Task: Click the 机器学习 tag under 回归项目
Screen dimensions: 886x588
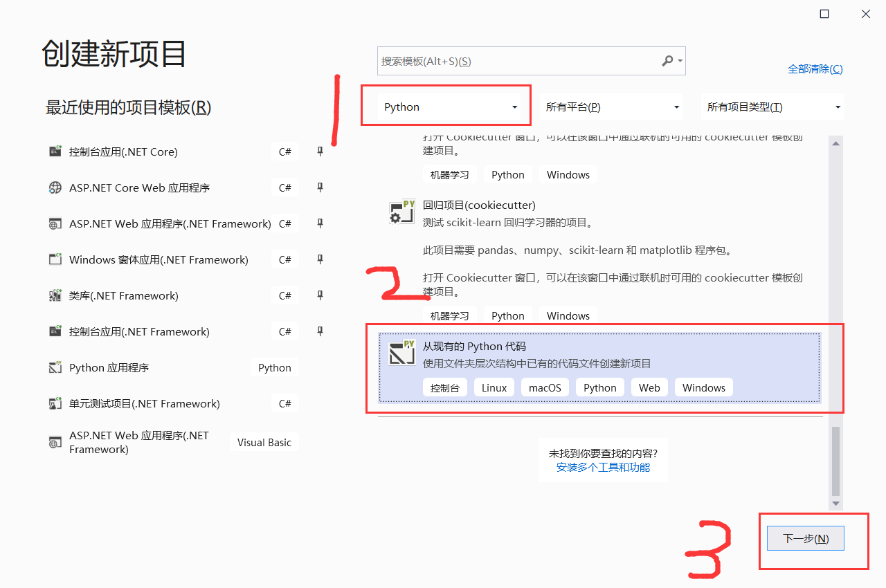Action: pyautogui.click(x=450, y=315)
